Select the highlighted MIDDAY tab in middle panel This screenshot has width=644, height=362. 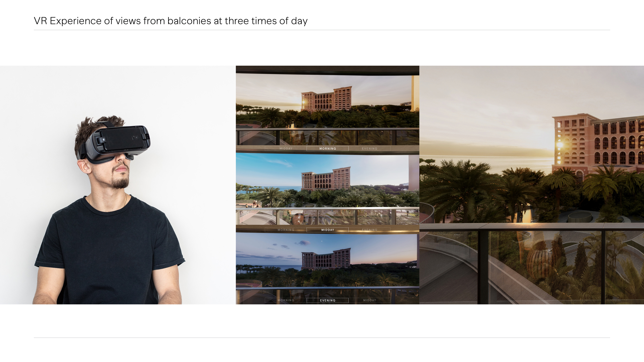328,230
